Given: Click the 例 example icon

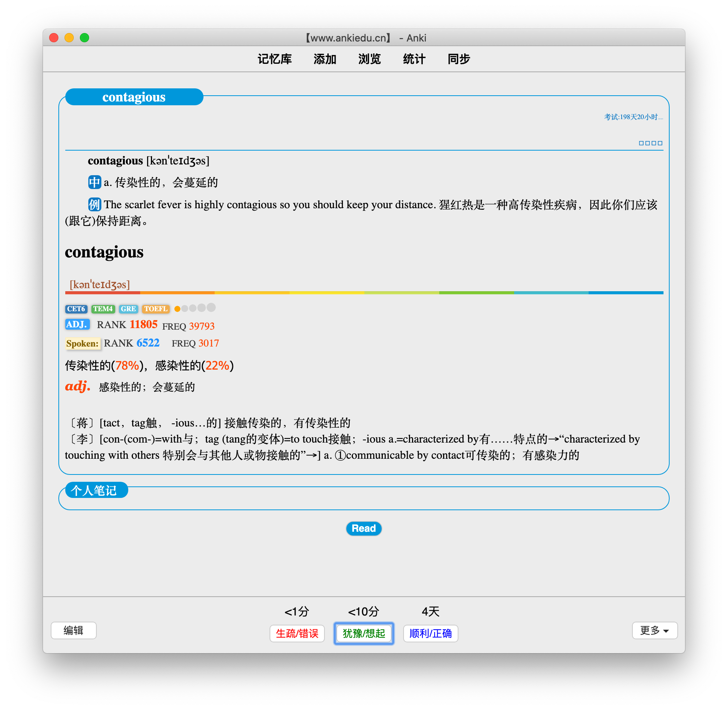Looking at the screenshot, I should (94, 204).
